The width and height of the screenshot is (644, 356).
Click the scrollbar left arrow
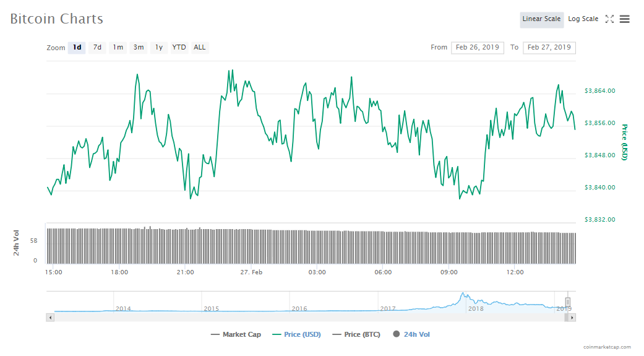pos(51,317)
